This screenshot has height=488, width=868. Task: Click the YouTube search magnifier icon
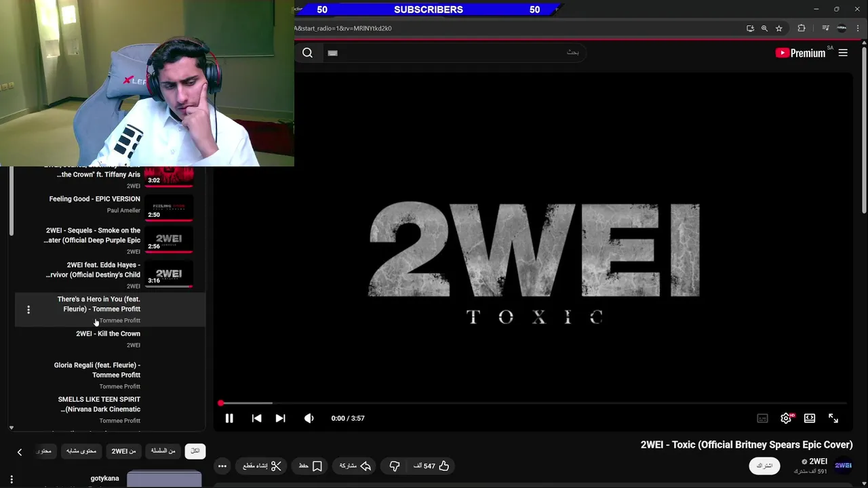(x=307, y=53)
